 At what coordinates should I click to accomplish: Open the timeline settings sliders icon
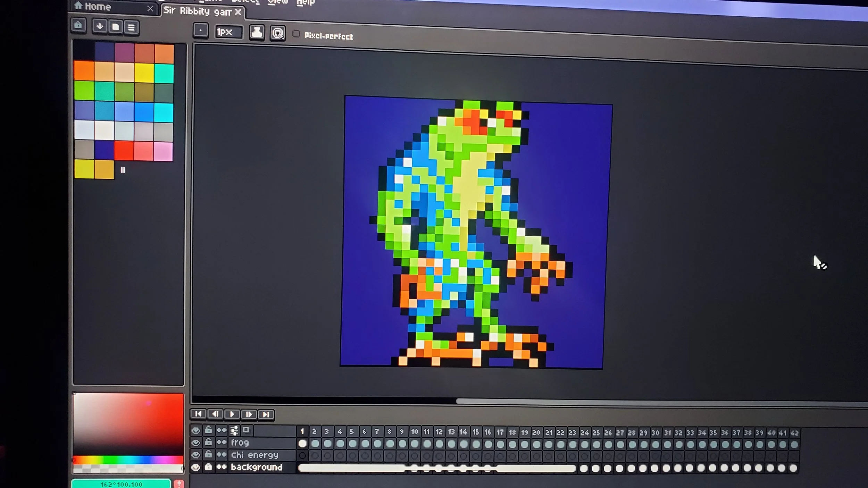pos(234,430)
